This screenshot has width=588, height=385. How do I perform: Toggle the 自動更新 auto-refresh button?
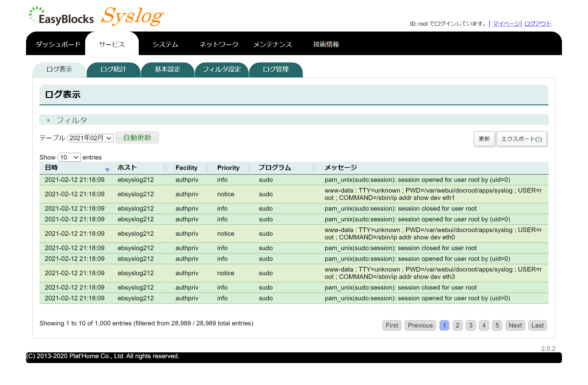tap(137, 138)
